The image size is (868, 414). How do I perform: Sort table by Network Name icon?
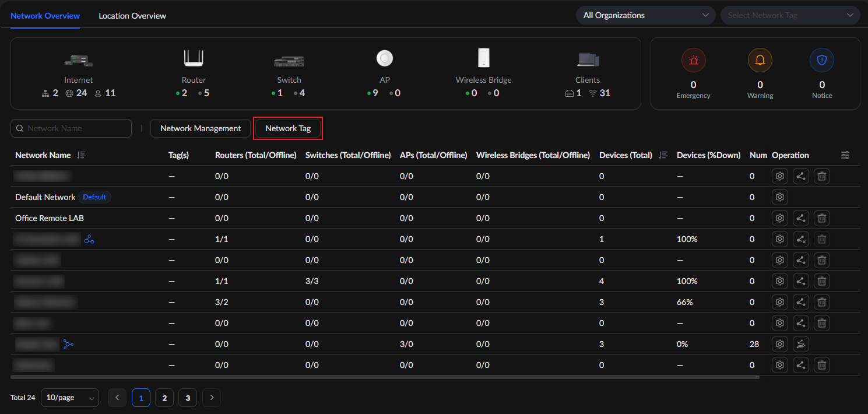pos(81,155)
